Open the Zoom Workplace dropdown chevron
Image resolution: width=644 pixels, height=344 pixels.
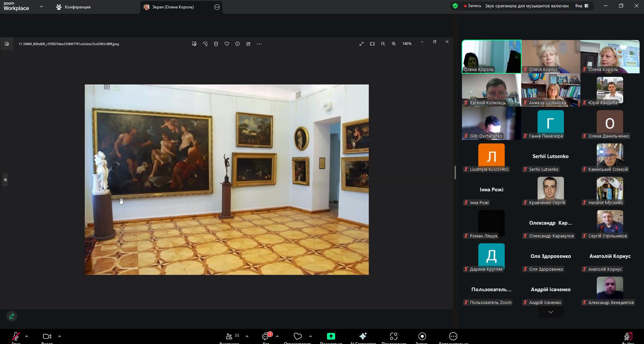41,6
